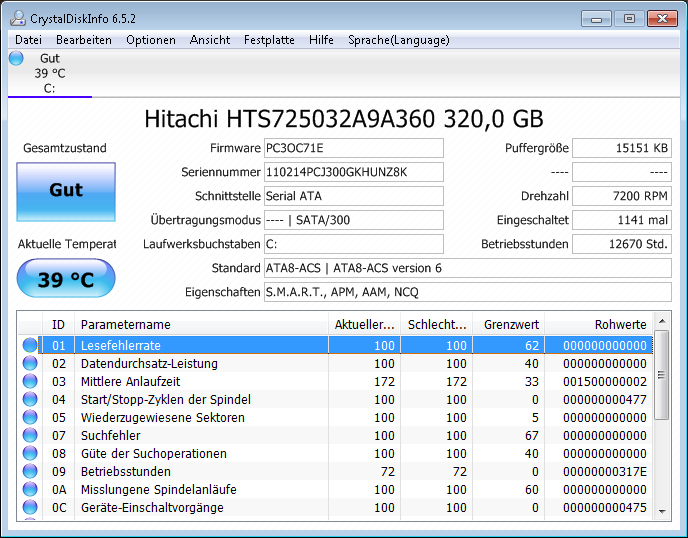Click the Grenzwert column header

[x=509, y=325]
